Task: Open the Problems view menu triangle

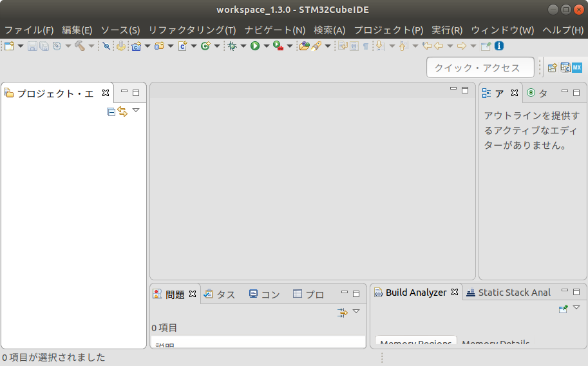Action: click(356, 311)
